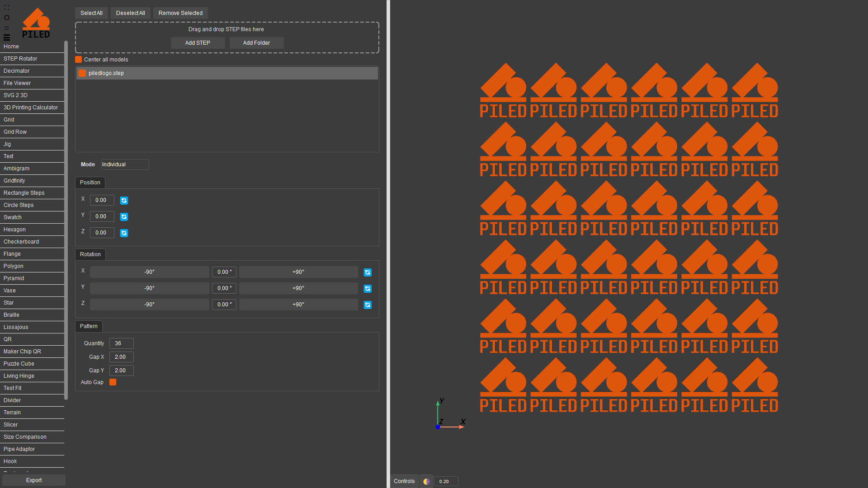Open the Grid Row tool in the sidebar
This screenshot has width=868, height=488.
tap(15, 132)
